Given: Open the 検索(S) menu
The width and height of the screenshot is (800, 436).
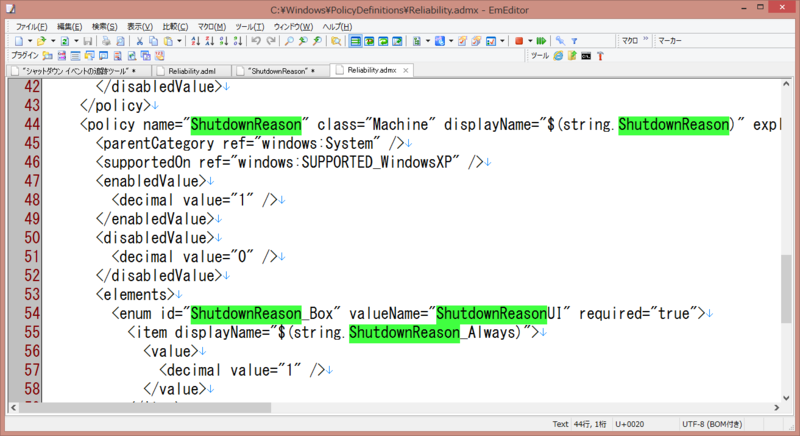Looking at the screenshot, I should click(105, 27).
